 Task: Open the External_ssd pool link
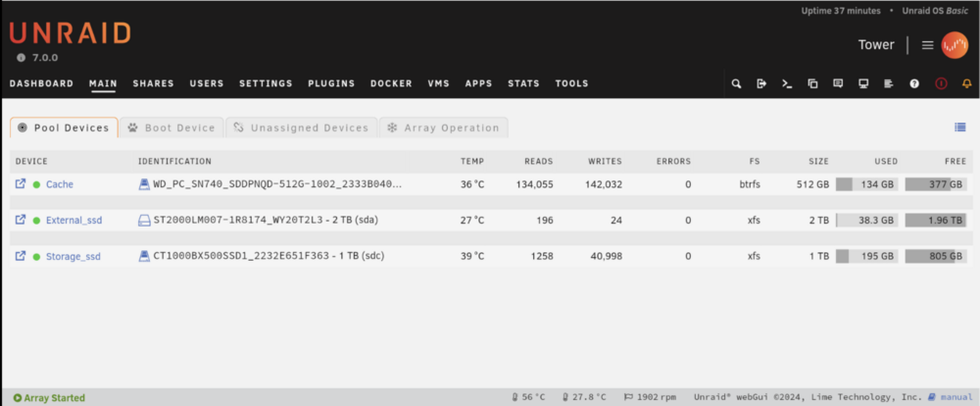coord(73,221)
